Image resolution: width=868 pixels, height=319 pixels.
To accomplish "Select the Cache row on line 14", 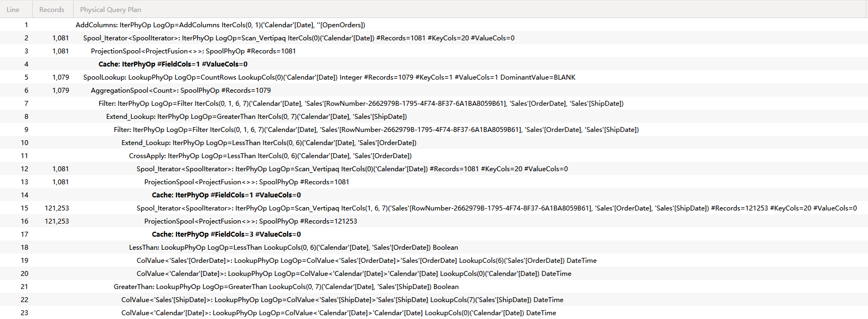I will (x=434, y=195).
